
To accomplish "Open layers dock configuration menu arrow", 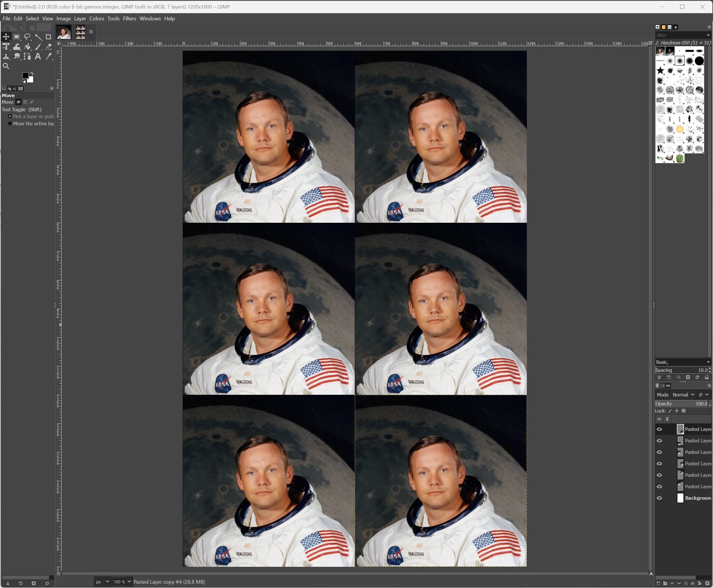I will pos(709,386).
